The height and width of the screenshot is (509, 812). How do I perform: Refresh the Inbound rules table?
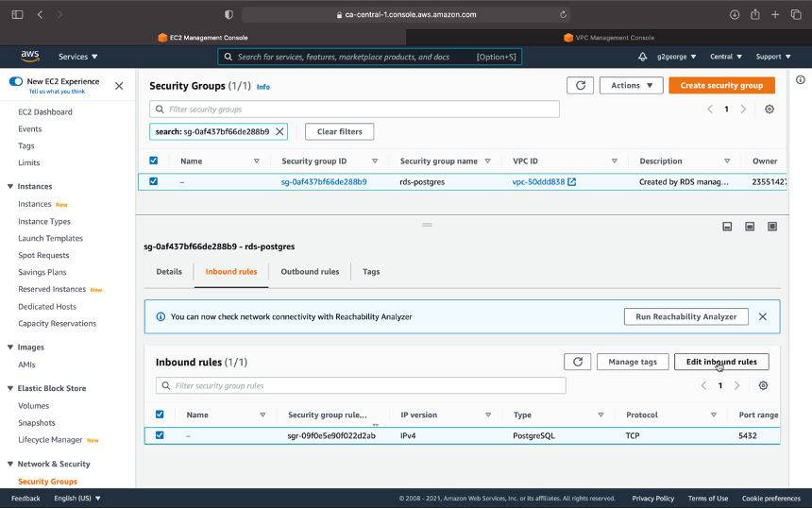(578, 362)
